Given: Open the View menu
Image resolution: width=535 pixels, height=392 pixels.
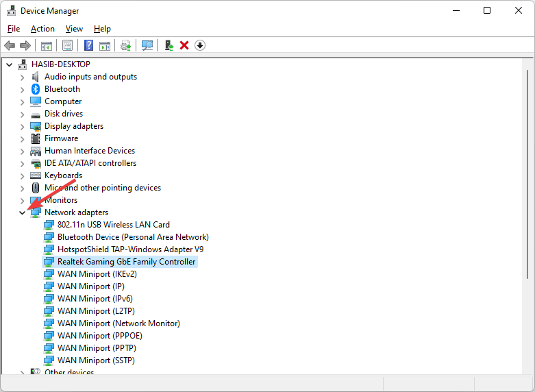Looking at the screenshot, I should (x=74, y=29).
